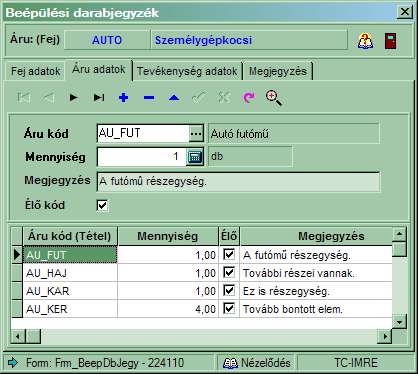Viewport: 418px width, 374px height.
Task: Click 'Form: Fm_BeepDbJegy - 224110' status text
Action: pos(105,363)
